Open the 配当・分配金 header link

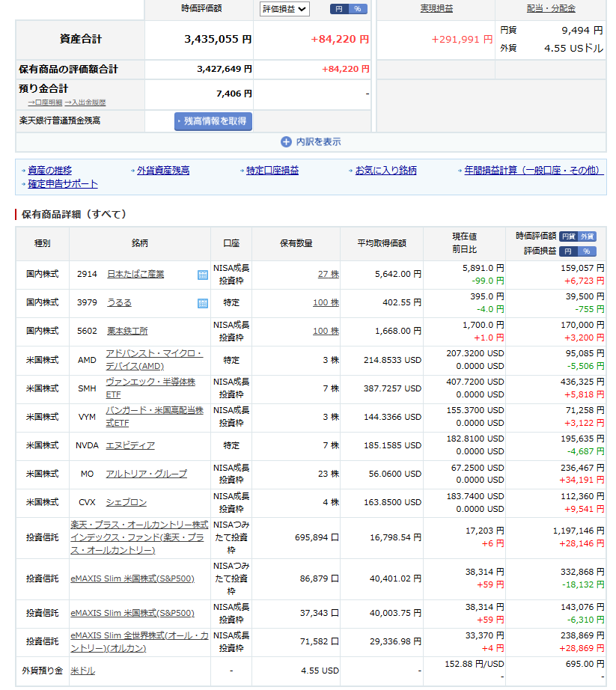[x=551, y=9]
